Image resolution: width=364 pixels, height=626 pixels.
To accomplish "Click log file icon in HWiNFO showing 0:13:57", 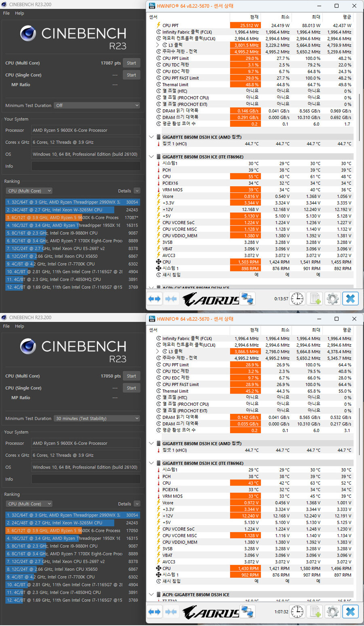I will pyautogui.click(x=315, y=299).
